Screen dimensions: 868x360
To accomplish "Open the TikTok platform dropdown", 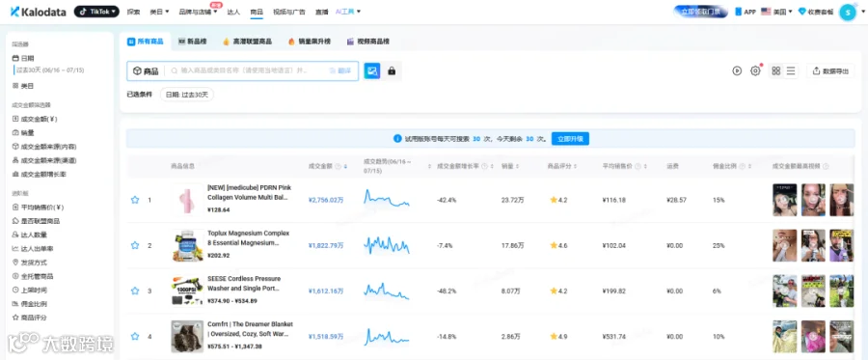I will click(x=96, y=12).
